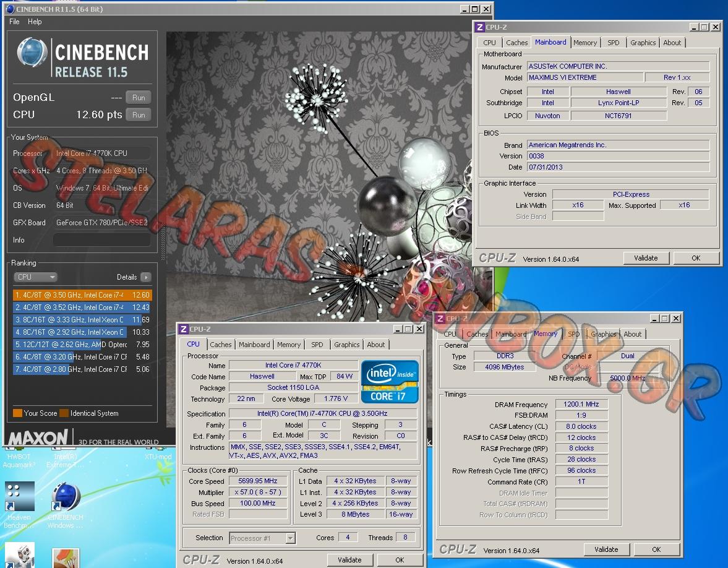Select ranking row 1 scoring 12.60

coord(82,295)
